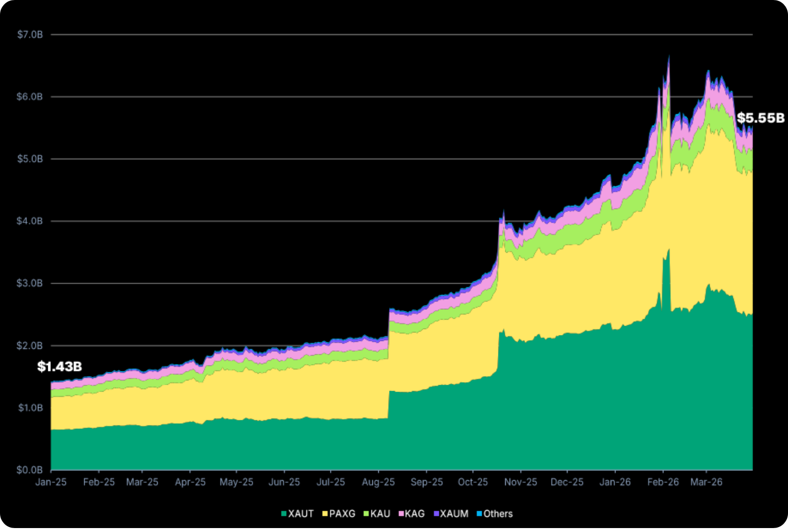The width and height of the screenshot is (788, 532).
Task: Click the XAUM purple legend swatch
Action: tap(436, 514)
